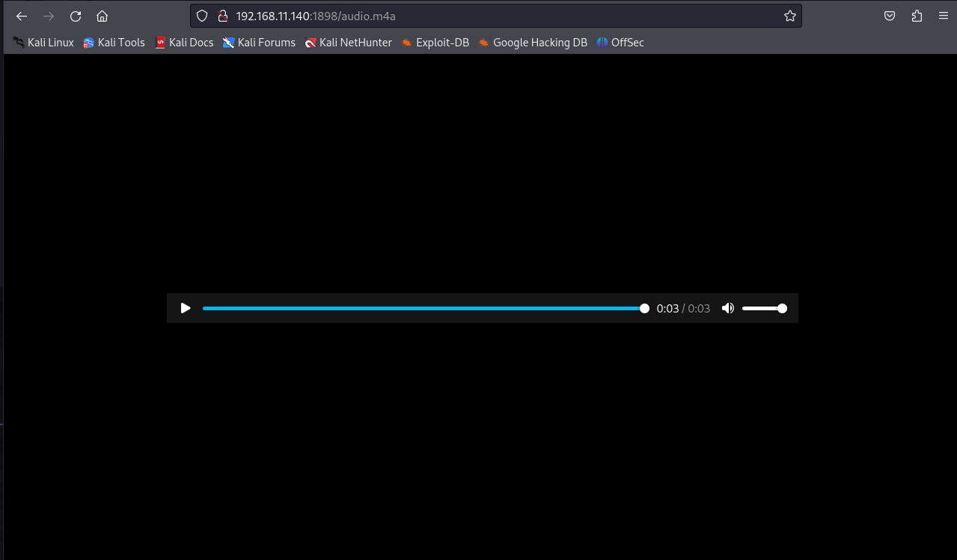Click the volume slider handle
Image resolution: width=957 pixels, height=560 pixels.
782,308
